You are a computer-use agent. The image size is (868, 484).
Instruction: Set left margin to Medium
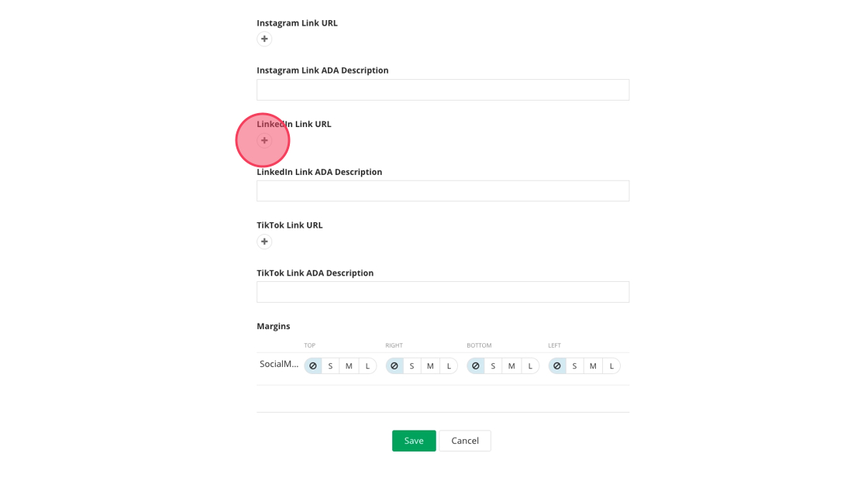tap(593, 366)
